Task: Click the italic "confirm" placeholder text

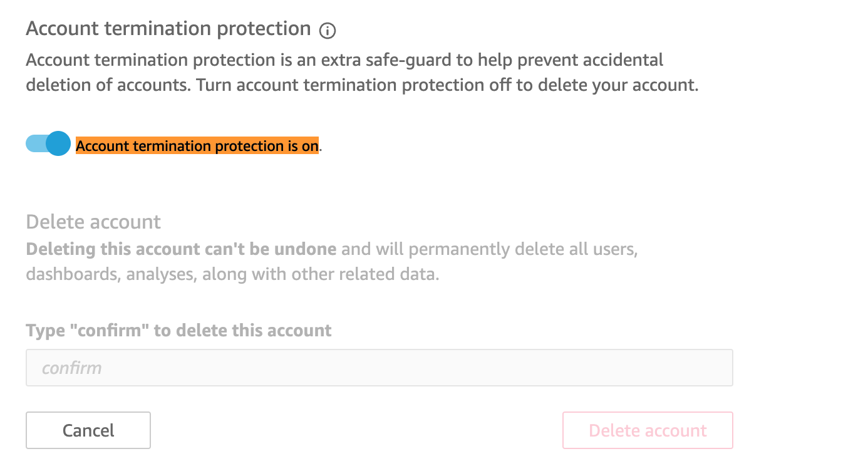Action: [x=71, y=368]
